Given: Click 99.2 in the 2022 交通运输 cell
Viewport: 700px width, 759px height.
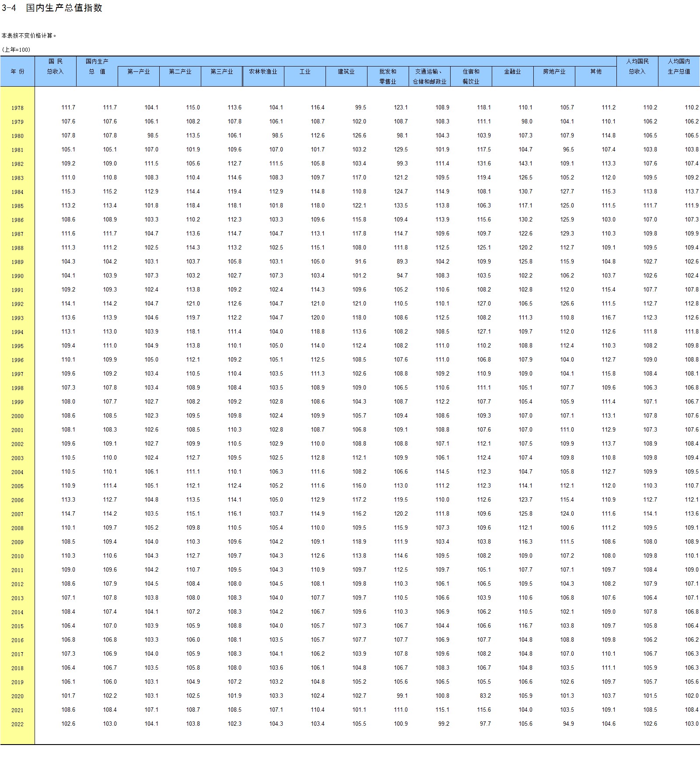Looking at the screenshot, I should coord(444,724).
